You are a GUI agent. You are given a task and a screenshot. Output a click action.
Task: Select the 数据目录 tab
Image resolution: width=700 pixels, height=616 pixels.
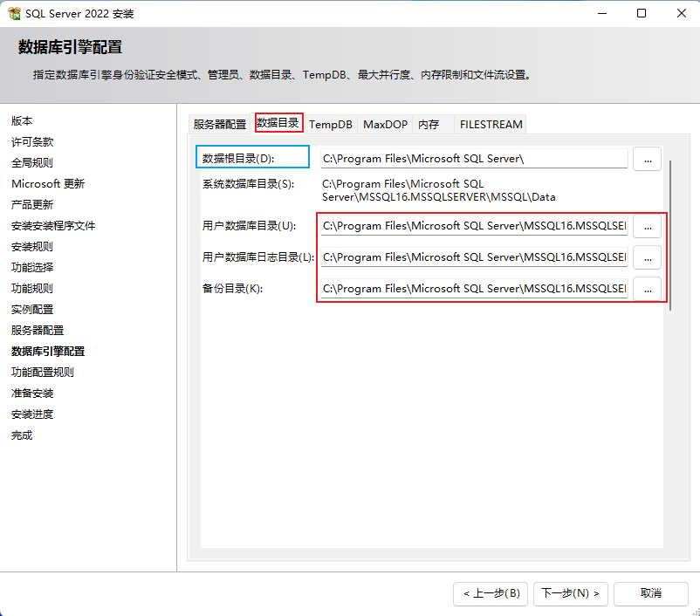pyautogui.click(x=278, y=123)
